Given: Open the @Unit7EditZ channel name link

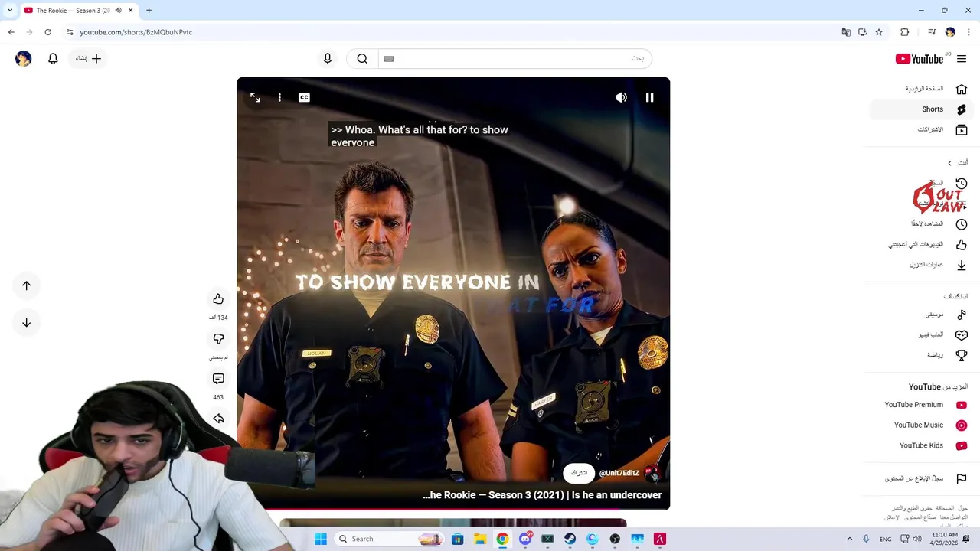Looking at the screenshot, I should click(x=619, y=473).
